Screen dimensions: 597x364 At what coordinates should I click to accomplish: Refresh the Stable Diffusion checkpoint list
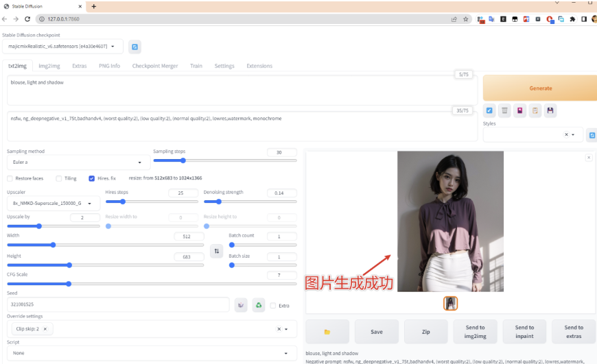[134, 47]
